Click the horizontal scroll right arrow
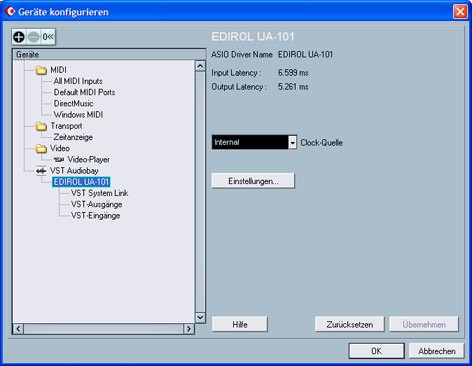 [189, 329]
